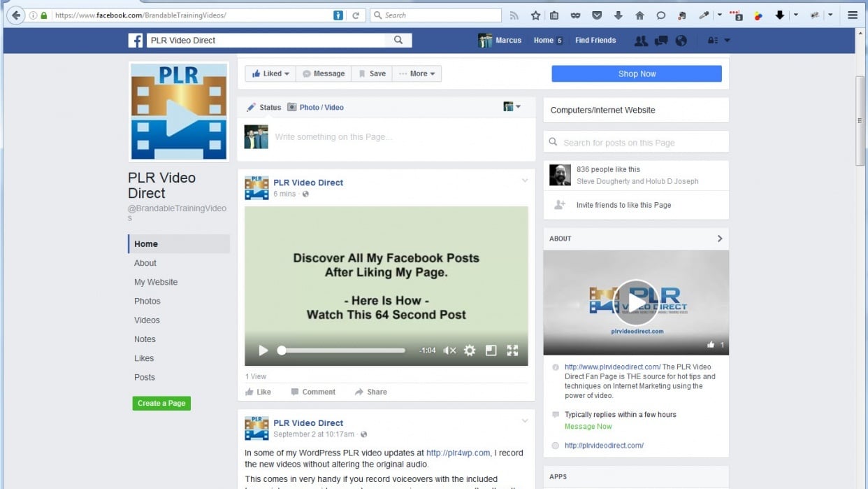Open Marcus profile in the top bar
The image size is (868, 489).
(x=500, y=41)
